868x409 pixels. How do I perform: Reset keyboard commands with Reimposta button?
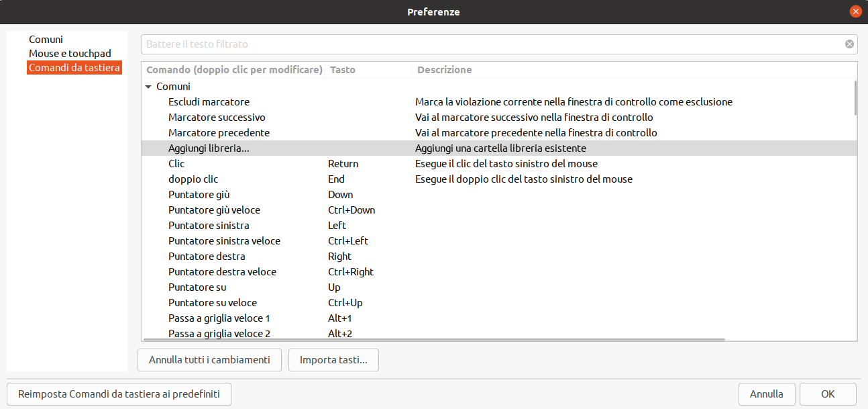119,394
